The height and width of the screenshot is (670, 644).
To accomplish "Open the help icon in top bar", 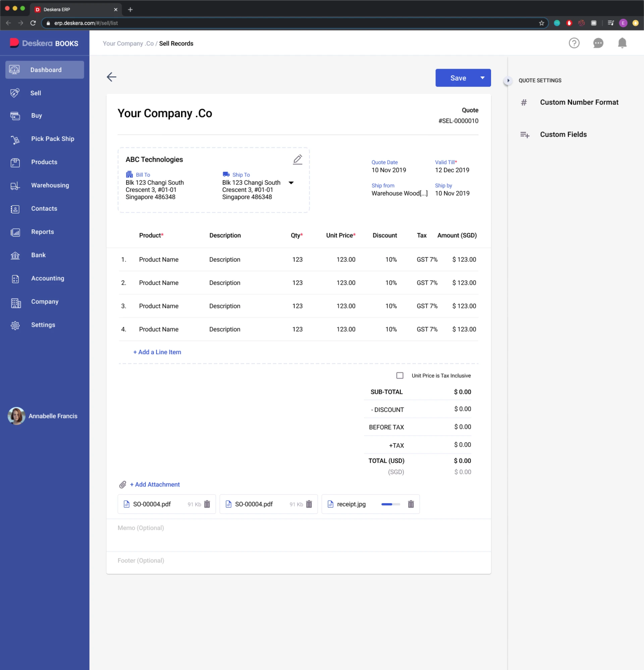I will 574,43.
